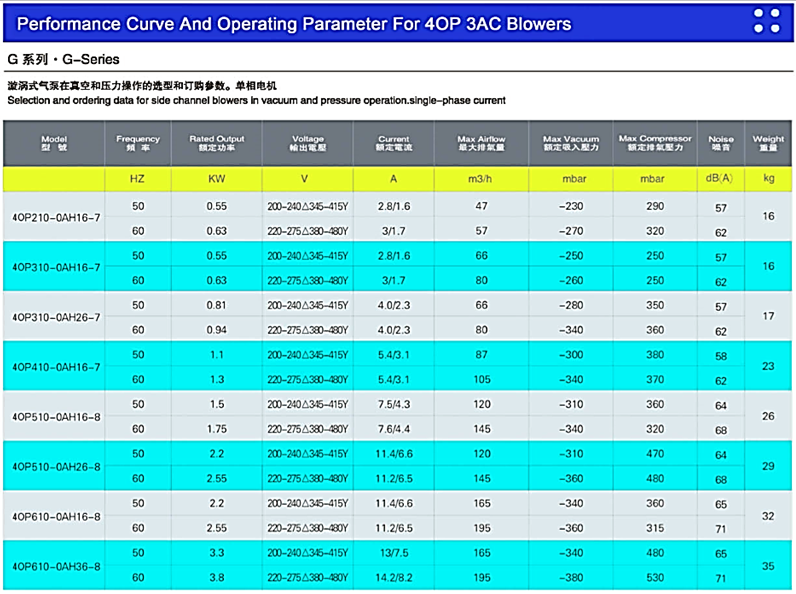Viewport: 796px width, 594px height.
Task: Click the max compressor value "315"
Action: pyautogui.click(x=655, y=528)
